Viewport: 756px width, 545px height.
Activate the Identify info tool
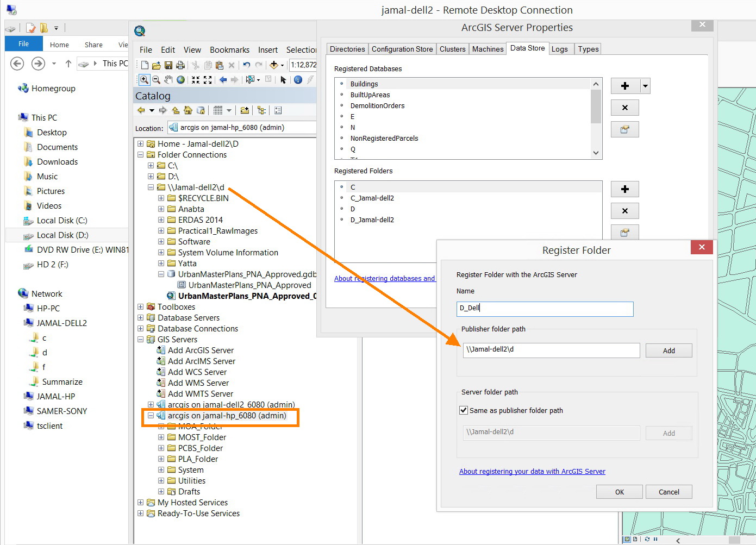coord(298,80)
